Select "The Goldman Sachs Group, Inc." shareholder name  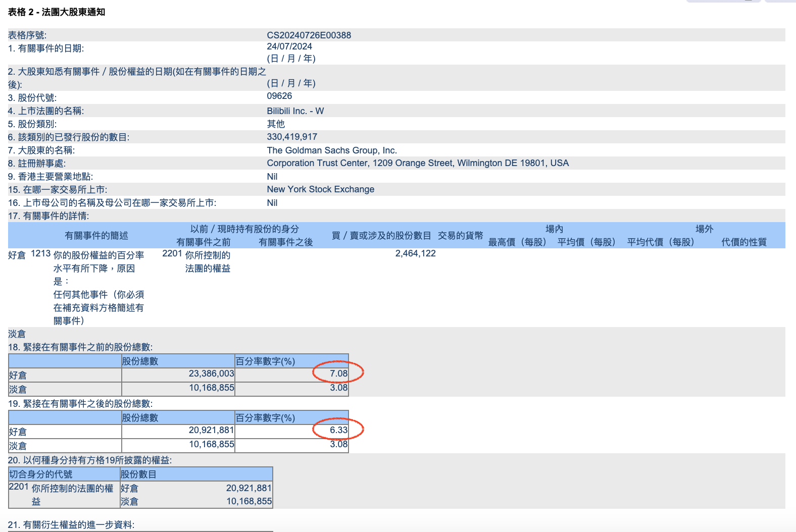332,150
